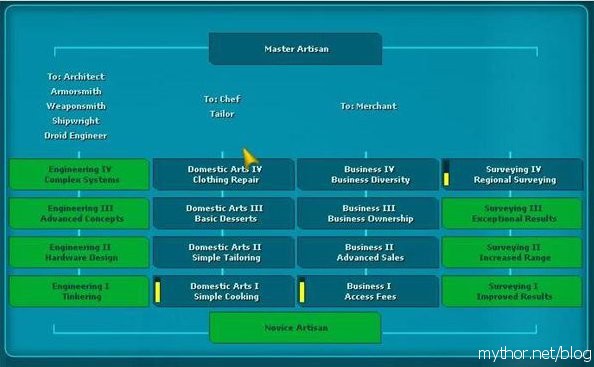
Task: Select Engineering I Tinkering box
Action: (79, 291)
